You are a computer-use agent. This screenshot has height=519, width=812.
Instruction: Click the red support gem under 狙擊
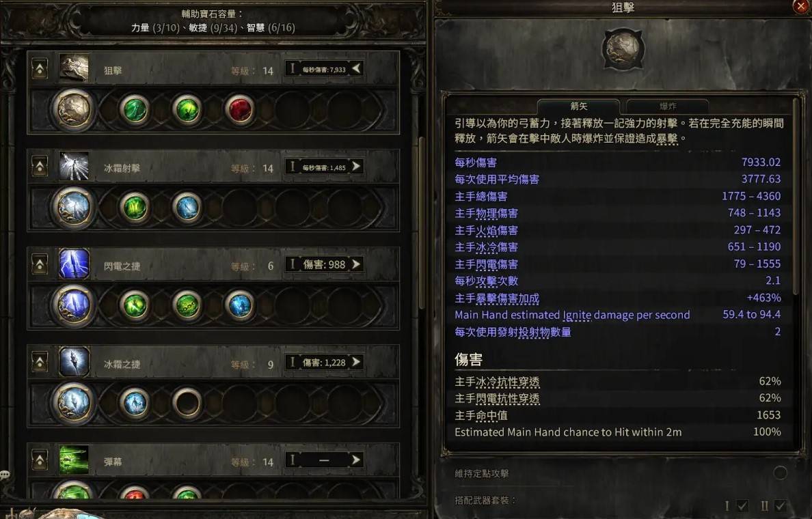pos(239,110)
